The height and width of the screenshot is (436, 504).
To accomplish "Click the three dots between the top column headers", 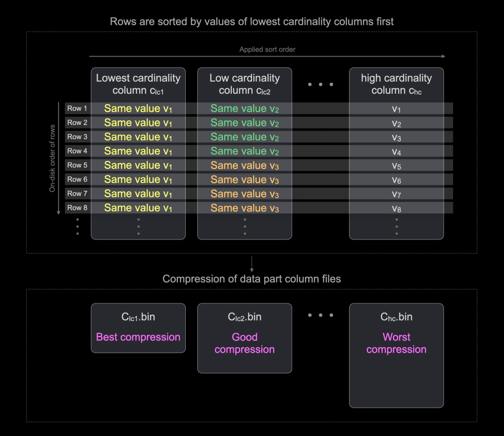I will pyautogui.click(x=321, y=84).
